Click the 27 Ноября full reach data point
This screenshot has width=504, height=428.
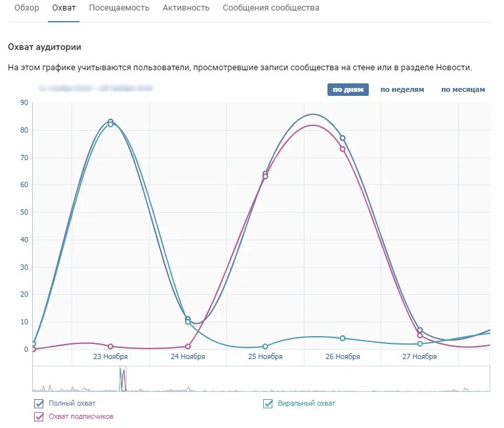[420, 330]
